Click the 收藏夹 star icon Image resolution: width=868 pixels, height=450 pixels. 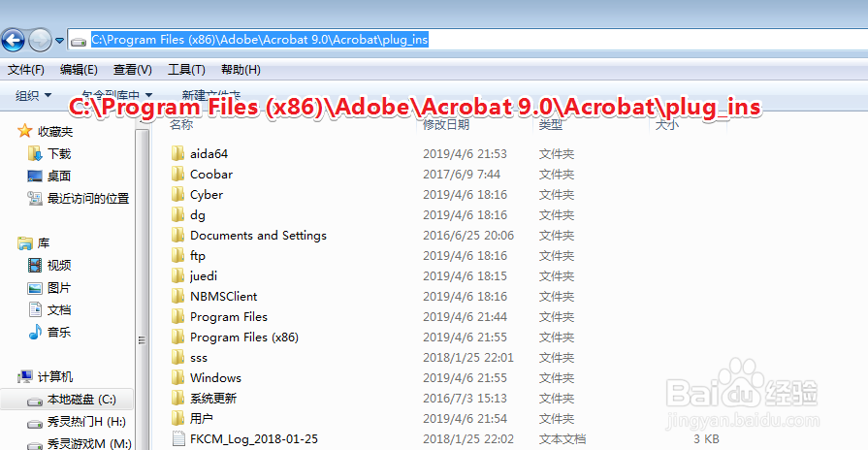(x=24, y=131)
